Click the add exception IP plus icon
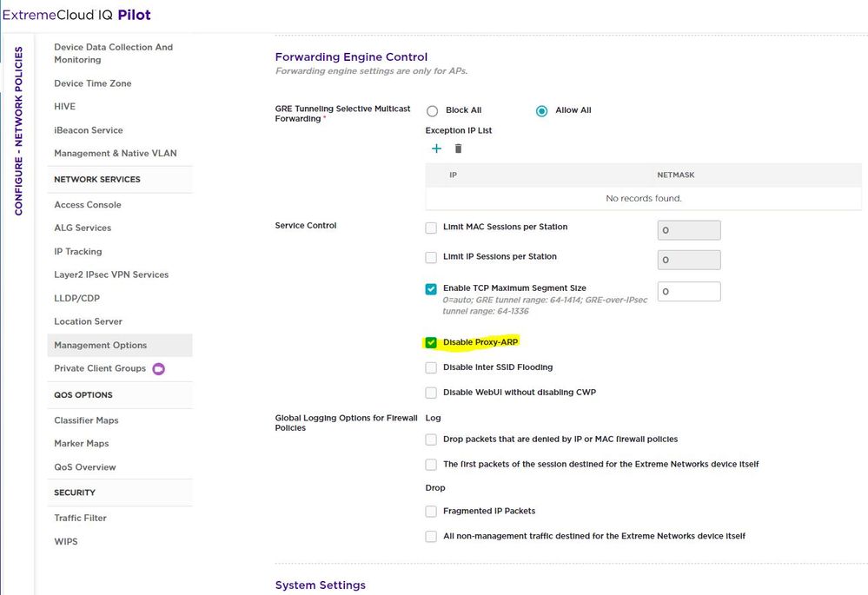868x595 pixels. click(436, 149)
